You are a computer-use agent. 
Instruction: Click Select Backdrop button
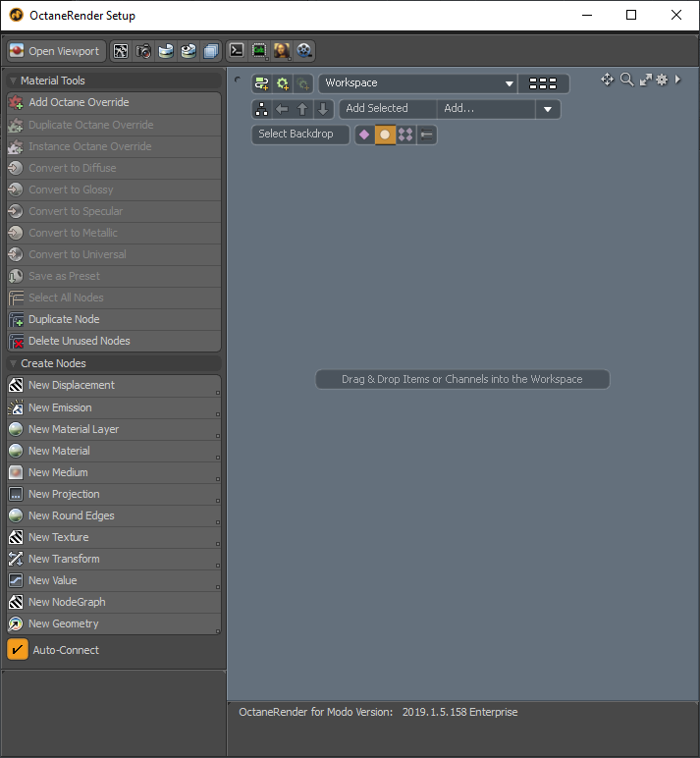[x=300, y=135]
